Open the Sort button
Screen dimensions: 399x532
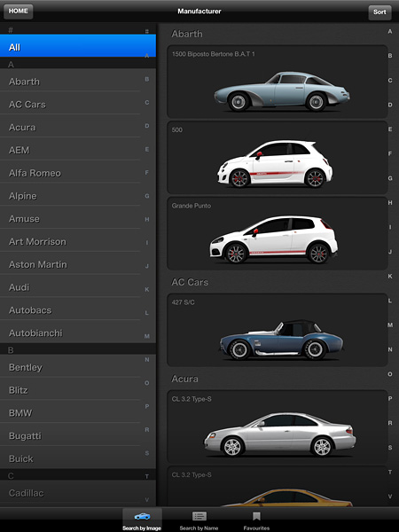[x=379, y=12]
